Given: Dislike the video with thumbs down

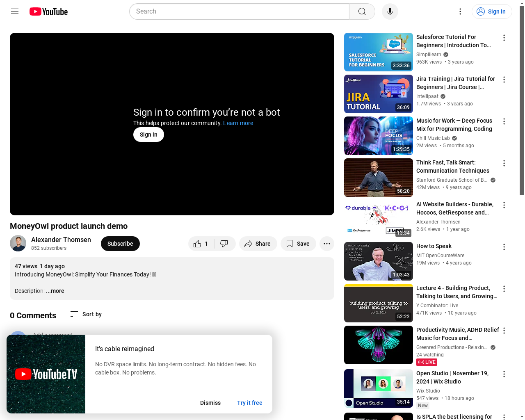Looking at the screenshot, I should pyautogui.click(x=224, y=244).
